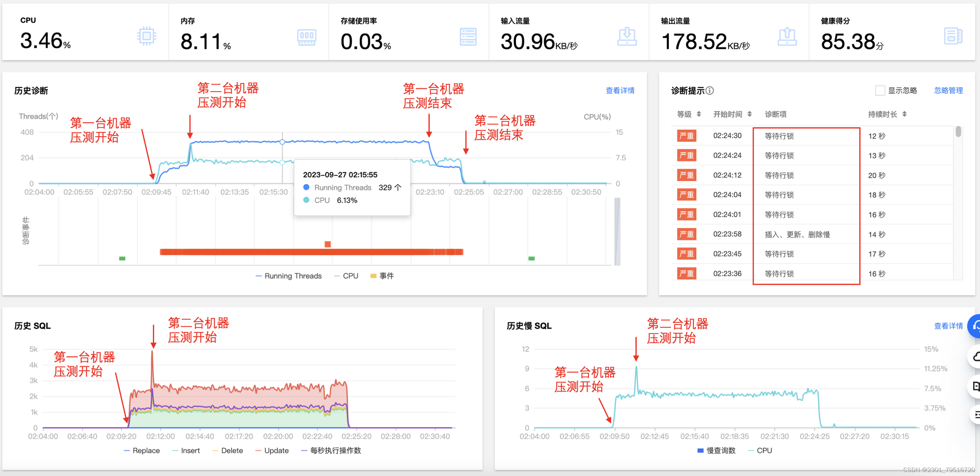Toggle 慢查询数 legend in 历史慢 SQL chart

tap(716, 450)
